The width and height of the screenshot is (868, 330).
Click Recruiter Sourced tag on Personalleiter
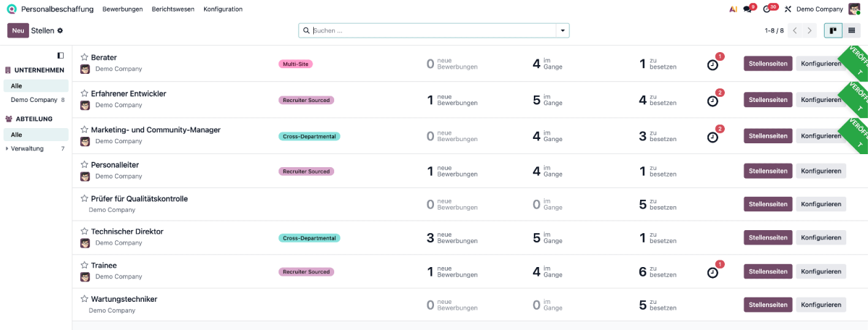tap(306, 172)
